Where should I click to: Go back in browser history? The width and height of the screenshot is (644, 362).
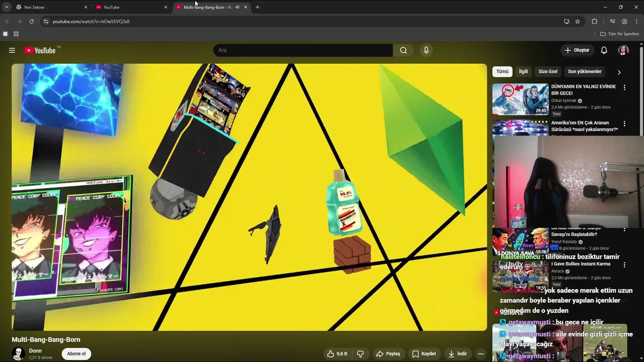click(7, 22)
